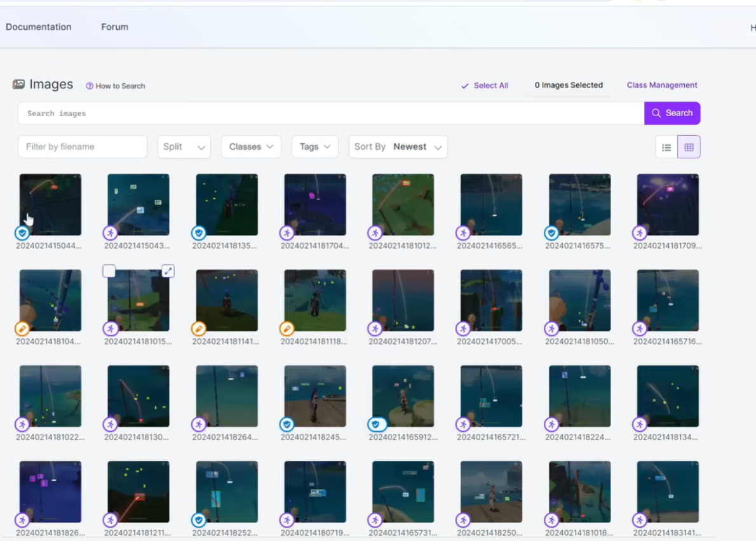
Task: Click the purple Search button
Action: [672, 113]
